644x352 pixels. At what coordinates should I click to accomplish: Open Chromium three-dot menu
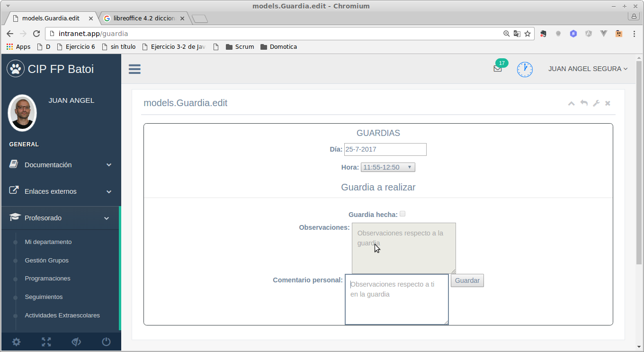[x=634, y=34]
